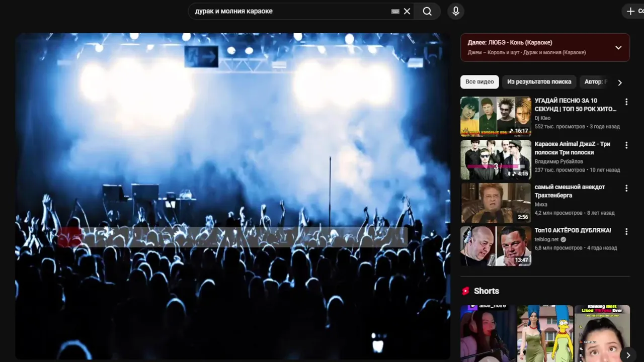
Task: Open 'Караоке Animal ДжаZ' video thumbnail
Action: (496, 160)
